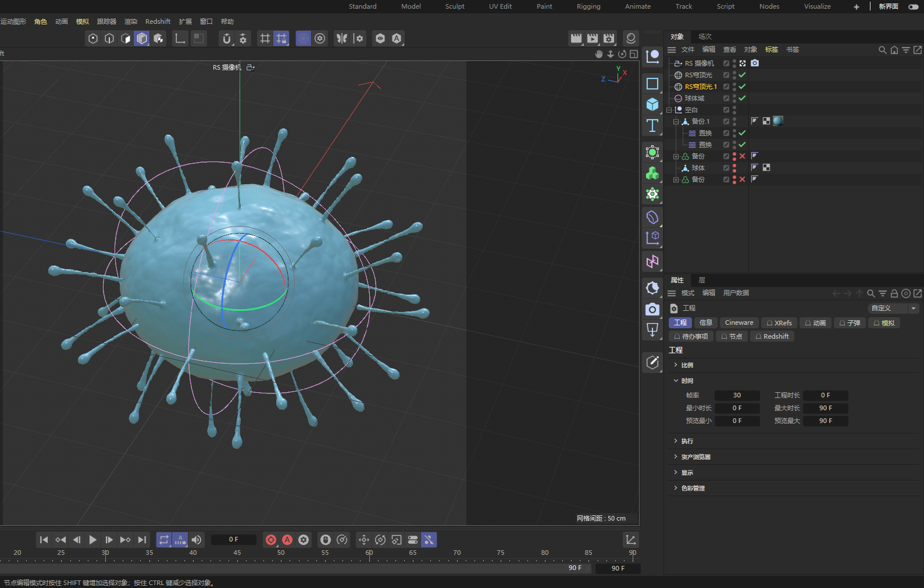Click the Render to Picture Viewer clapperboard
This screenshot has width=924, height=588.
click(x=592, y=38)
